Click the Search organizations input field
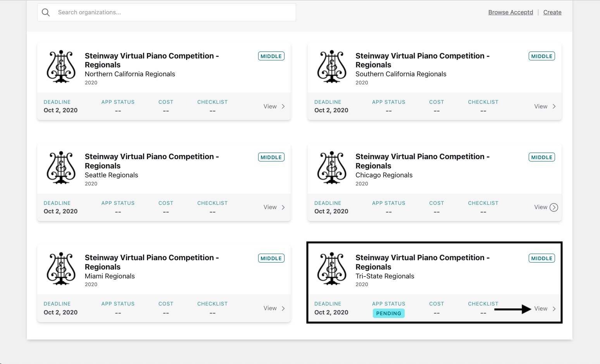Screen dimensions: 600x364 (167, 12)
